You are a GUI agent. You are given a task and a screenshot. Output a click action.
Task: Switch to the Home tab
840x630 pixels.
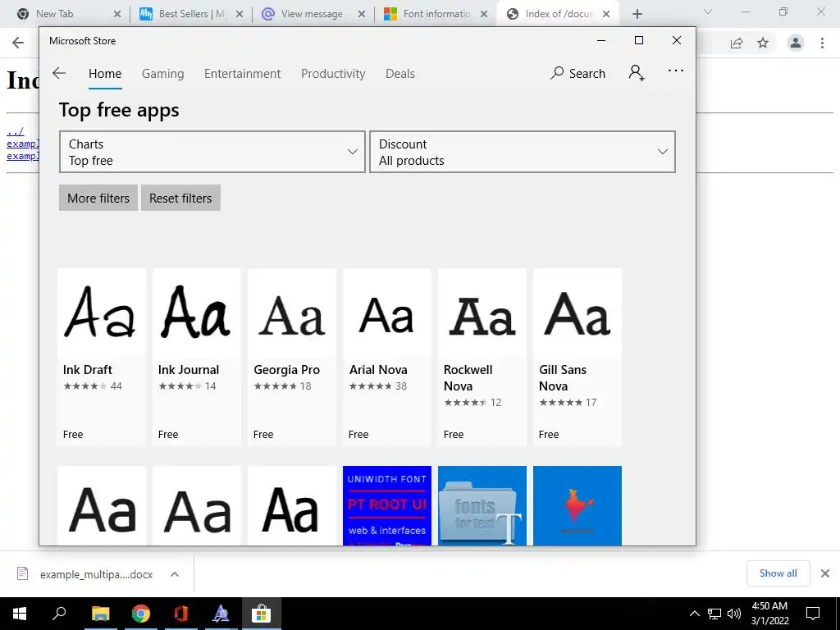coord(105,73)
